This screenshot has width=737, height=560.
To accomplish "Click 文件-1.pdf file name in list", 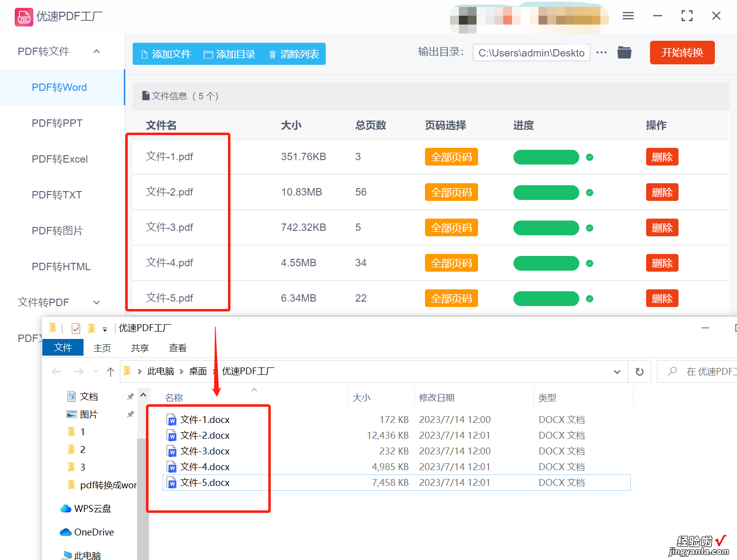I will pos(170,157).
